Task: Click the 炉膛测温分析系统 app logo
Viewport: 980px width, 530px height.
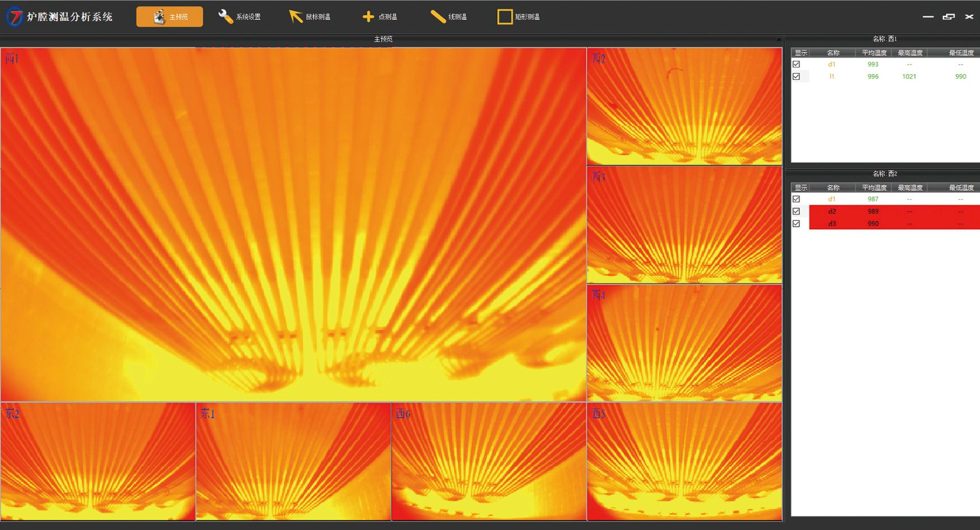Action: (14, 17)
